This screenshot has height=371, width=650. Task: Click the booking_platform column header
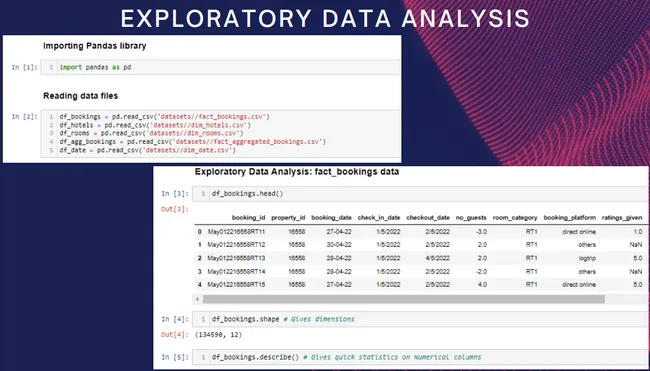pyautogui.click(x=570, y=218)
